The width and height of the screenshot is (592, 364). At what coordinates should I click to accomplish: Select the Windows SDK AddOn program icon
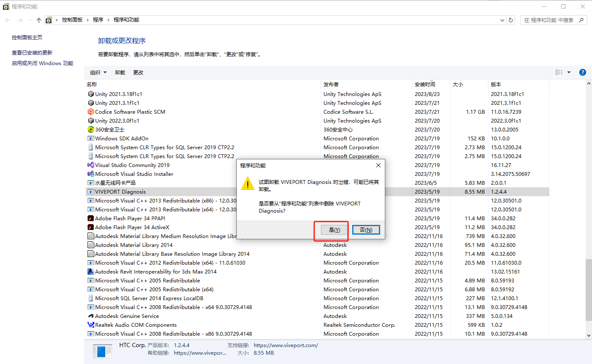click(x=90, y=138)
